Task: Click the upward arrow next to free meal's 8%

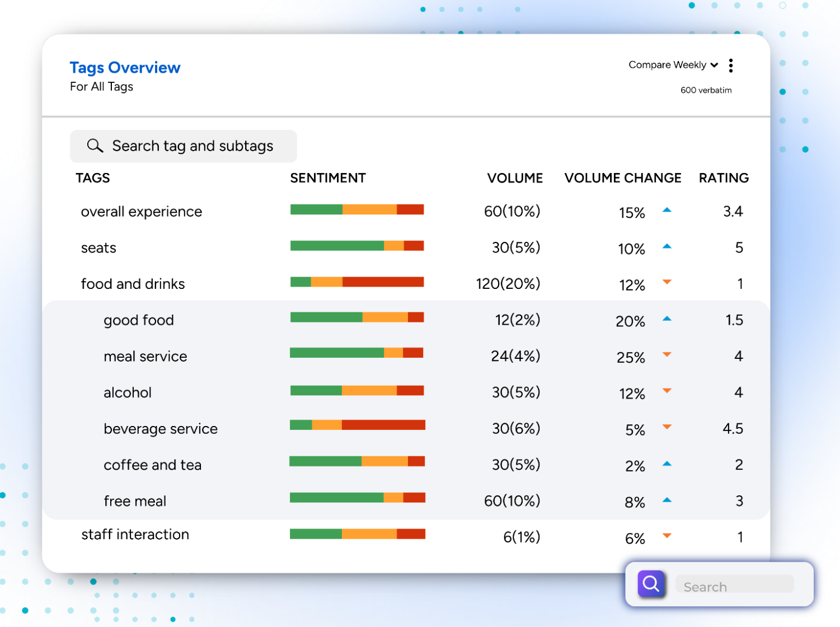Action: [x=667, y=499]
